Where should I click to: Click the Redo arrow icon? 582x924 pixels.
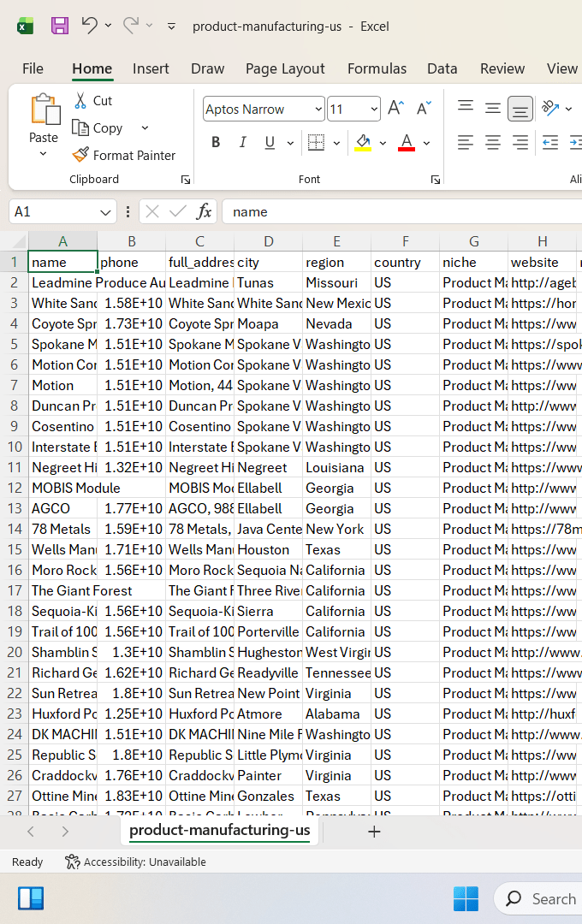131,26
